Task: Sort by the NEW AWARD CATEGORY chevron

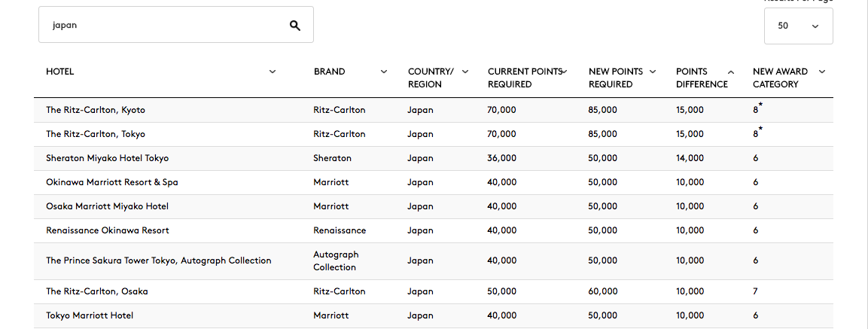Action: point(822,72)
